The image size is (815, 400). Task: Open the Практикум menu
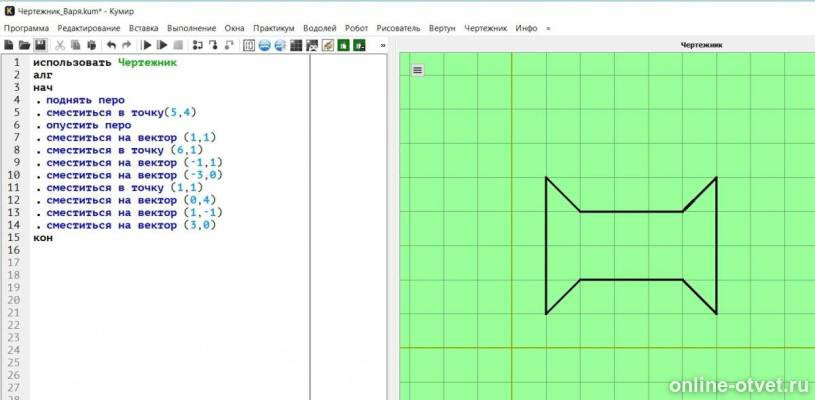(273, 28)
